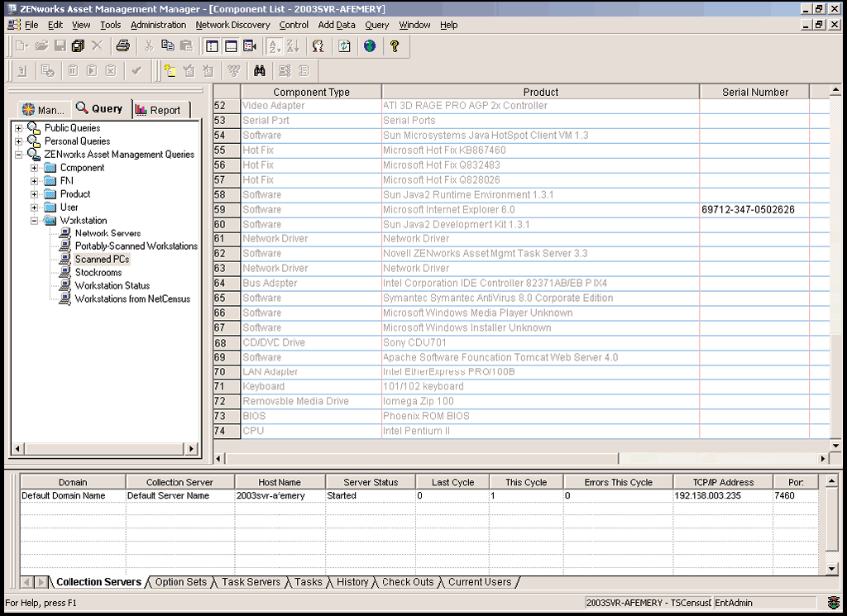Screen dimensions: 847x616
Task: Click the Host Name column header
Action: (280, 482)
